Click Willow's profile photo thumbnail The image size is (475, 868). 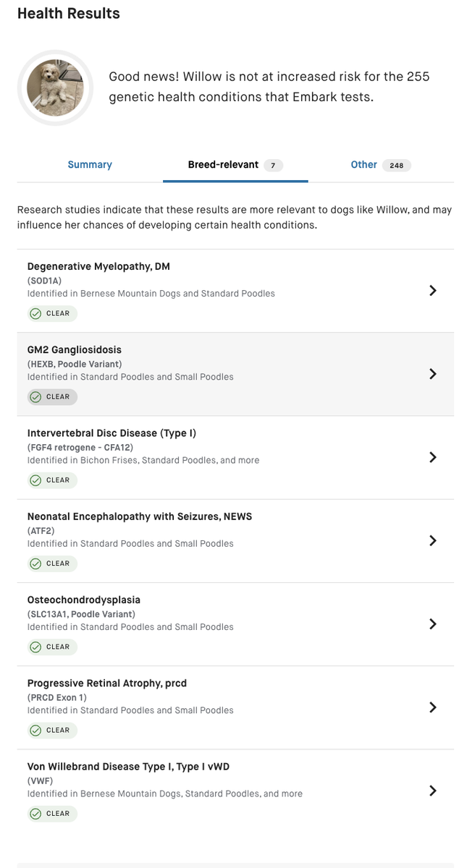point(55,88)
